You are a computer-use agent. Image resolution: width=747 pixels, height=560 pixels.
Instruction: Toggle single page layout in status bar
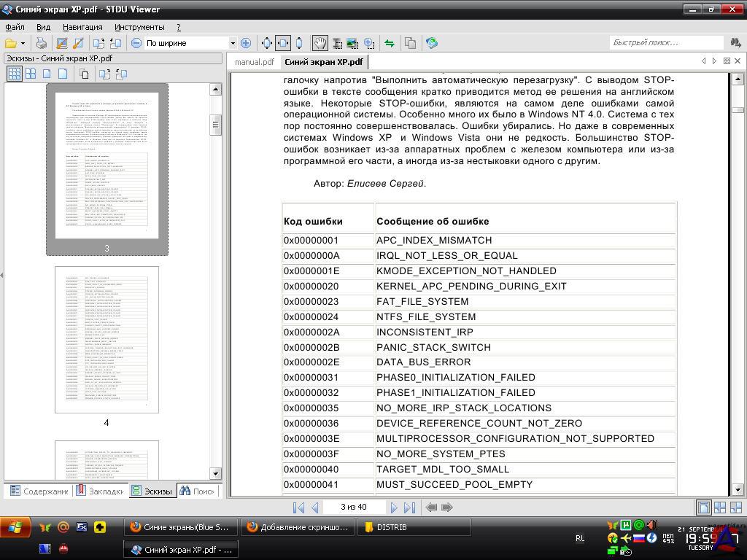pos(704,507)
